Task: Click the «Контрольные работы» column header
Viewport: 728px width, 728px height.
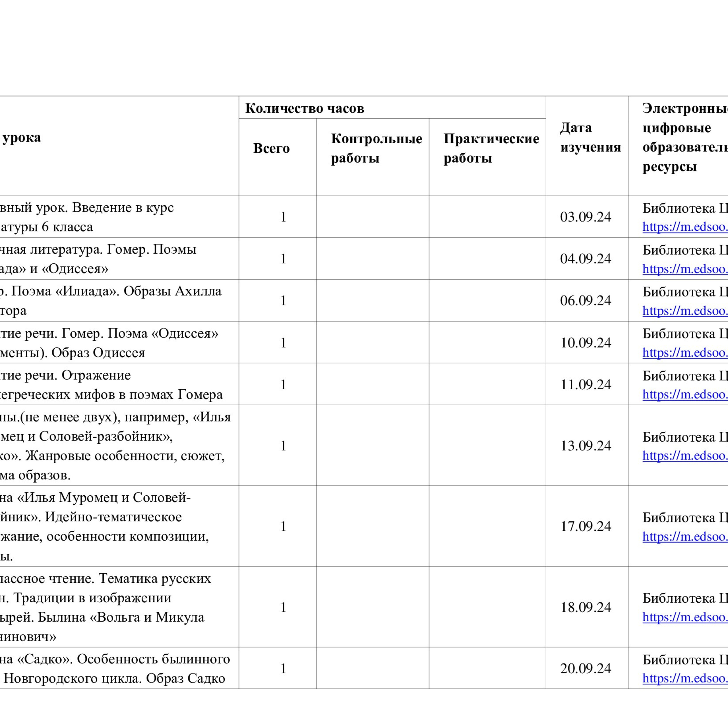Action: coord(376,148)
